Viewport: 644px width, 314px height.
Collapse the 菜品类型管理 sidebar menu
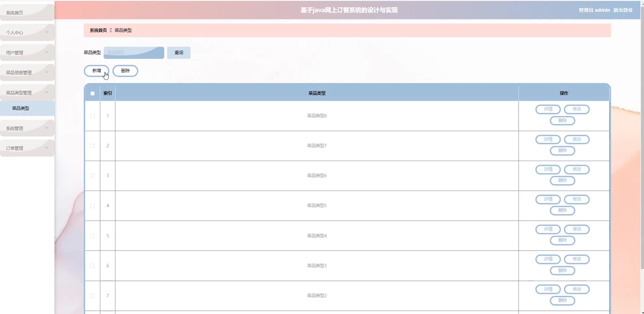pos(27,93)
